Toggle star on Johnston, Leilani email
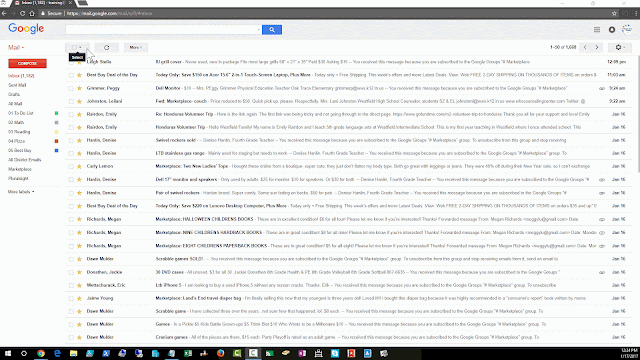 coord(80,101)
